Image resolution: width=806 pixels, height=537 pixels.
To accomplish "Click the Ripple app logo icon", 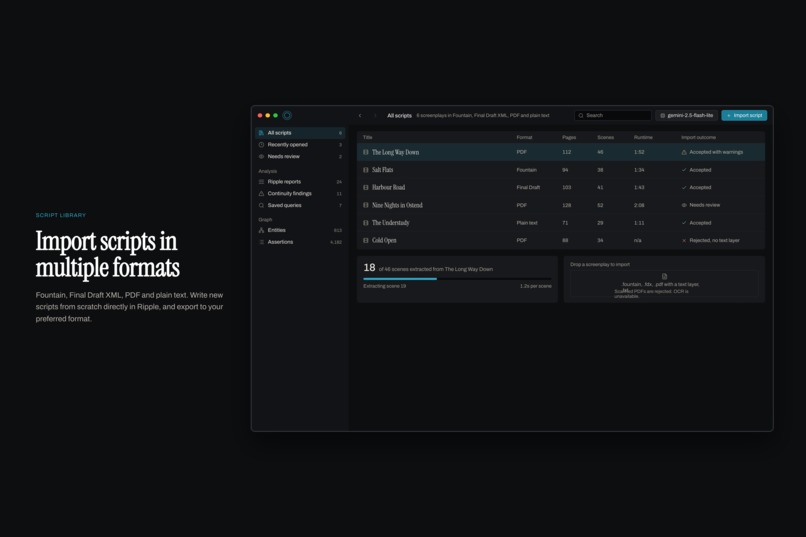I will [287, 115].
